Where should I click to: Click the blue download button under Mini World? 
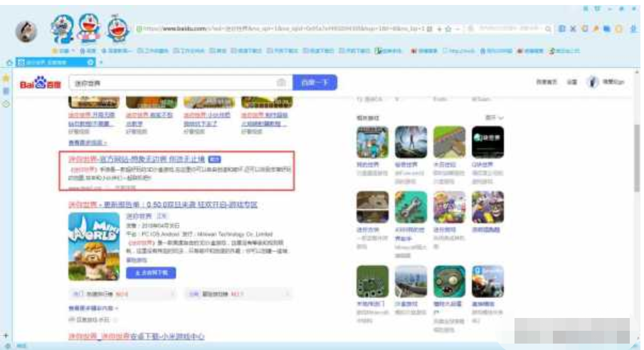tap(151, 272)
